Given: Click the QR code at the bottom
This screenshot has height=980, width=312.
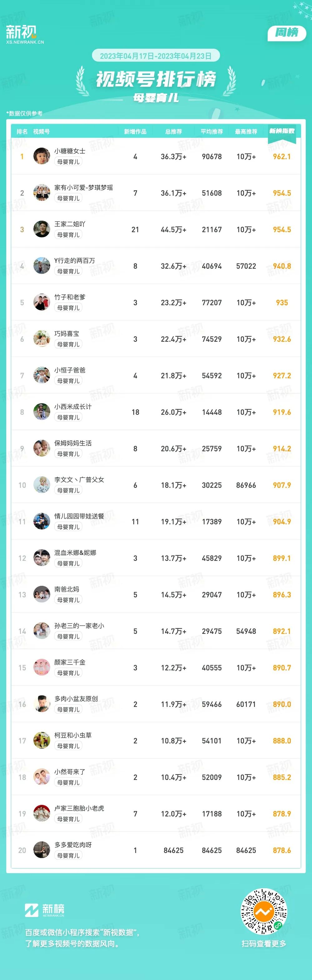Looking at the screenshot, I should 264,912.
